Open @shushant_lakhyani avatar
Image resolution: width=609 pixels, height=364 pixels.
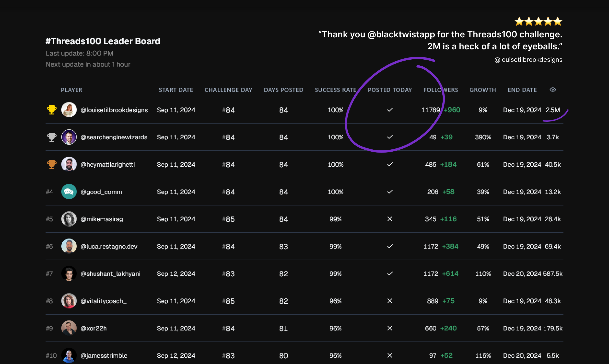click(69, 273)
